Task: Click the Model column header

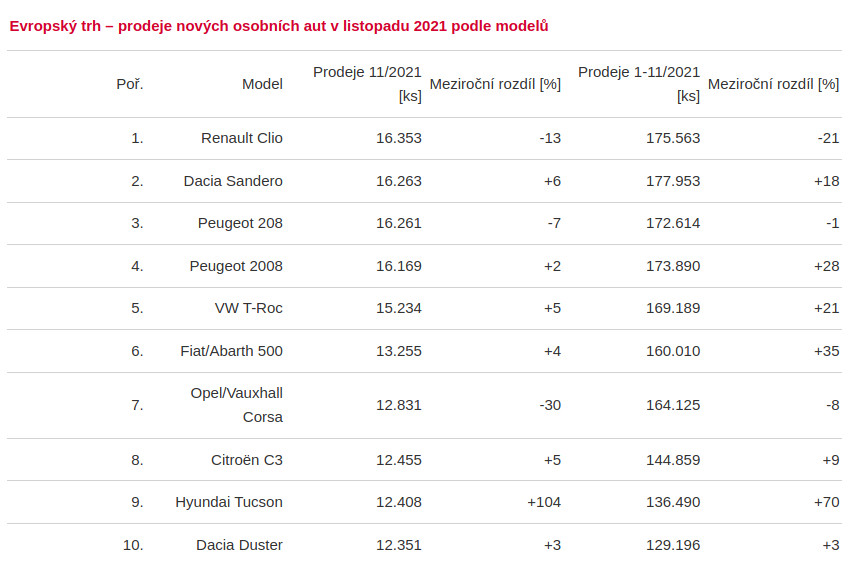Action: 262,84
